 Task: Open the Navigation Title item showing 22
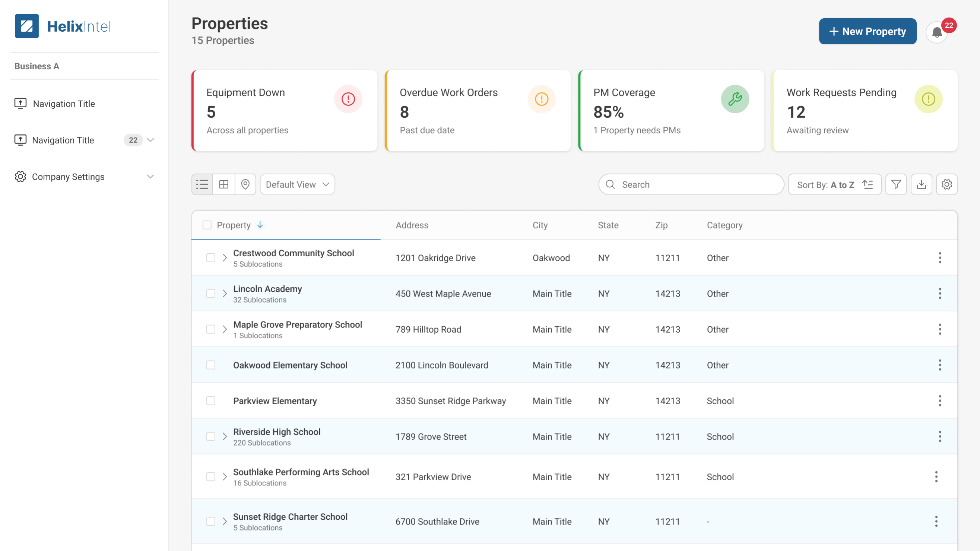[84, 140]
